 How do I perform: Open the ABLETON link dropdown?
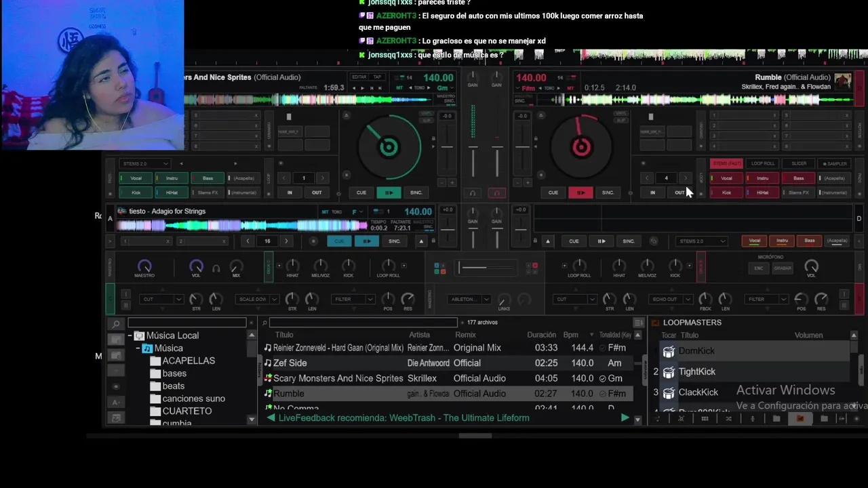pos(470,299)
